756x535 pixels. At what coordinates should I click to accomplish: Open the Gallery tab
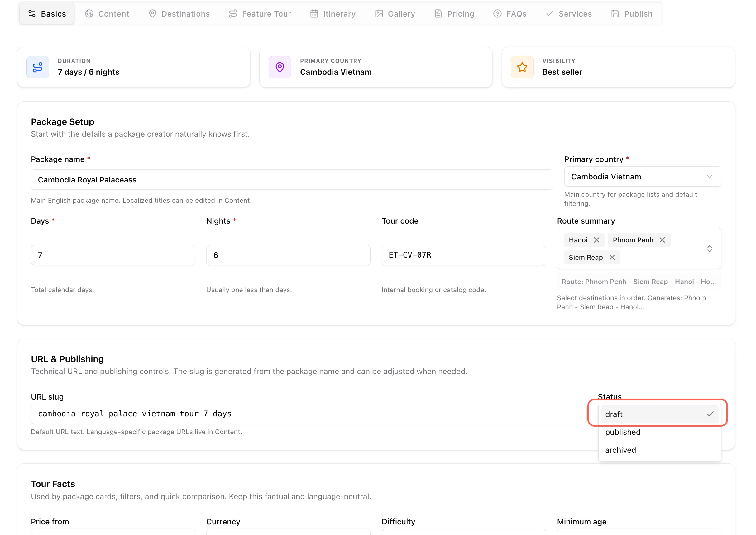pos(395,14)
